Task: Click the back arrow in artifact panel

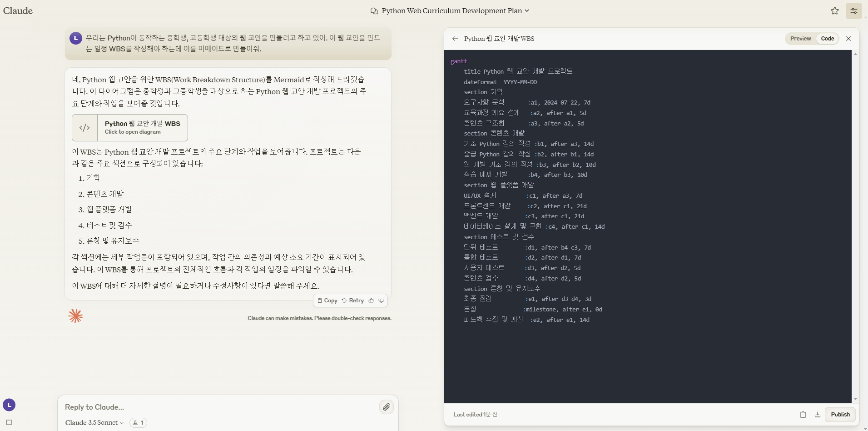Action: pos(455,39)
